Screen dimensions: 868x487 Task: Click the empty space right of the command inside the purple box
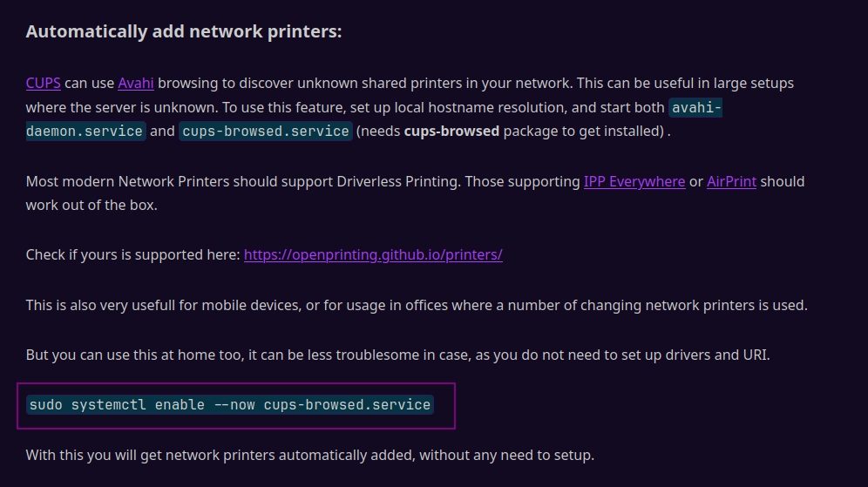coord(444,406)
